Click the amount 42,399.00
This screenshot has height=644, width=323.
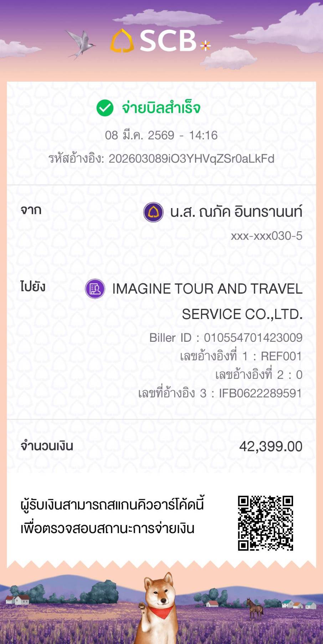click(x=271, y=446)
